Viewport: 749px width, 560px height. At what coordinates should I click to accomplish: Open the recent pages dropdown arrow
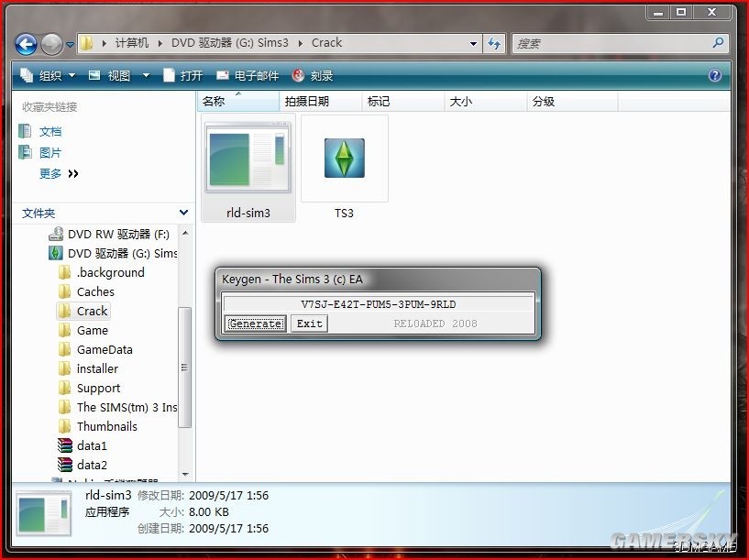70,44
